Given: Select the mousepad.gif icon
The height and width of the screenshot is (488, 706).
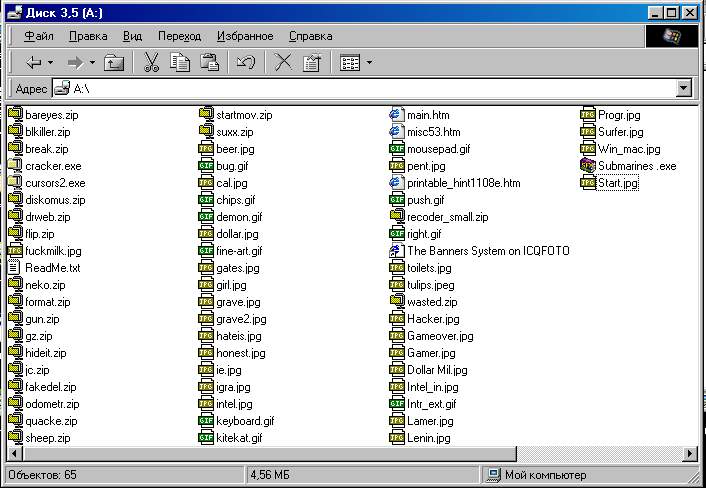Looking at the screenshot, I should click(x=397, y=149).
